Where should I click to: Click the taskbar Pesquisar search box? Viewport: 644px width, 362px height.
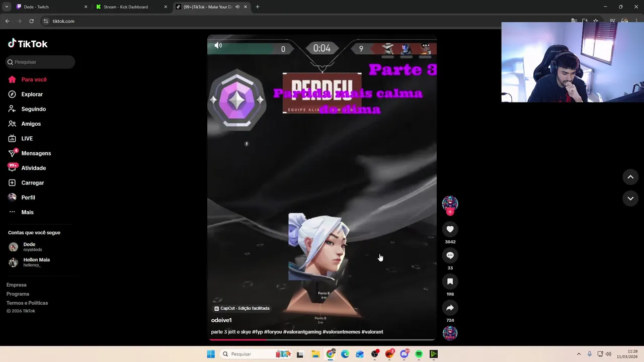[x=256, y=354]
